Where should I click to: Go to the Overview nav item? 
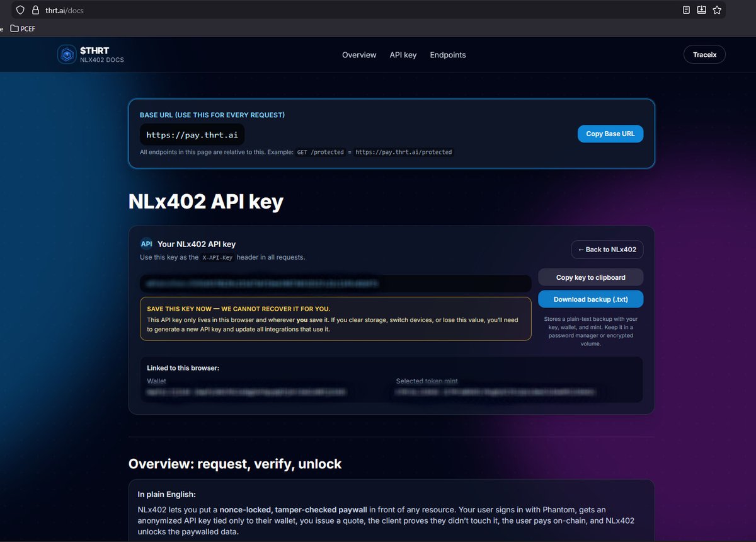click(x=359, y=55)
